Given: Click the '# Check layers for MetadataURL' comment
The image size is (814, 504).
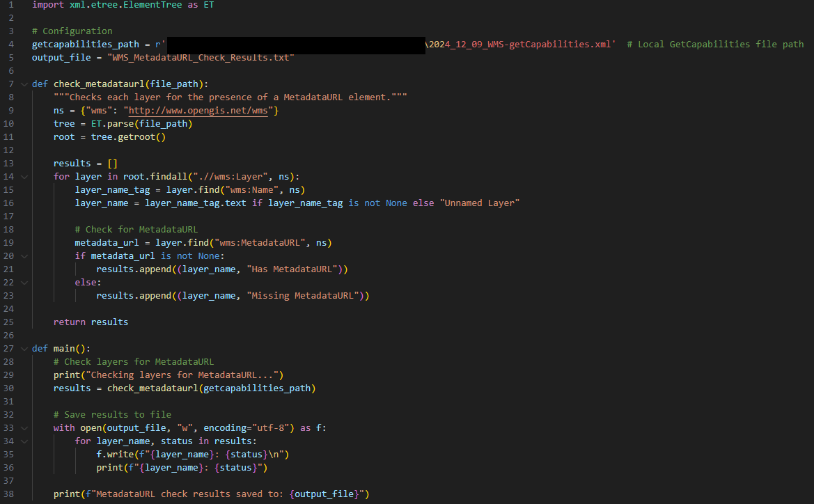Looking at the screenshot, I should [x=134, y=362].
